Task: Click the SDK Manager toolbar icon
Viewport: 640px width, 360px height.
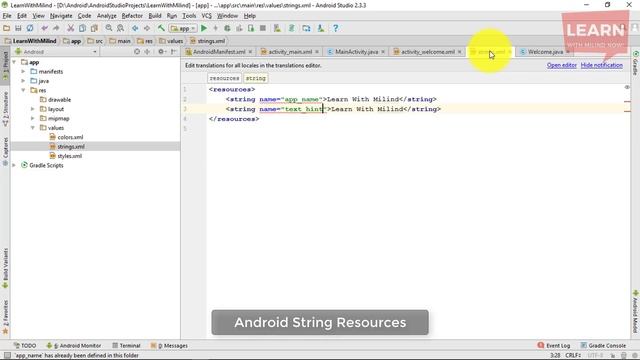Action: pos(321,28)
